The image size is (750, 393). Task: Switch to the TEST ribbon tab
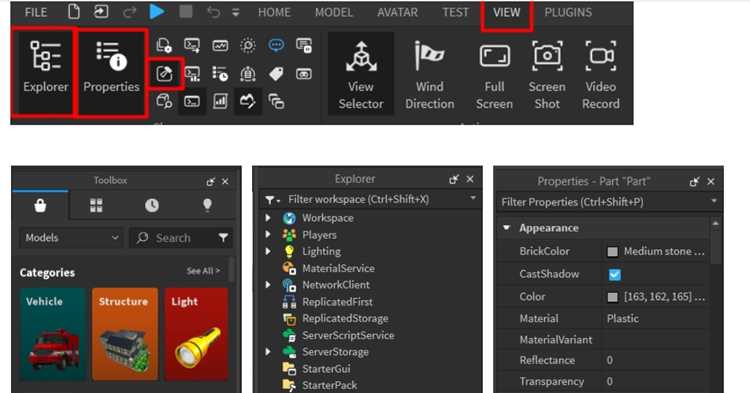[455, 12]
